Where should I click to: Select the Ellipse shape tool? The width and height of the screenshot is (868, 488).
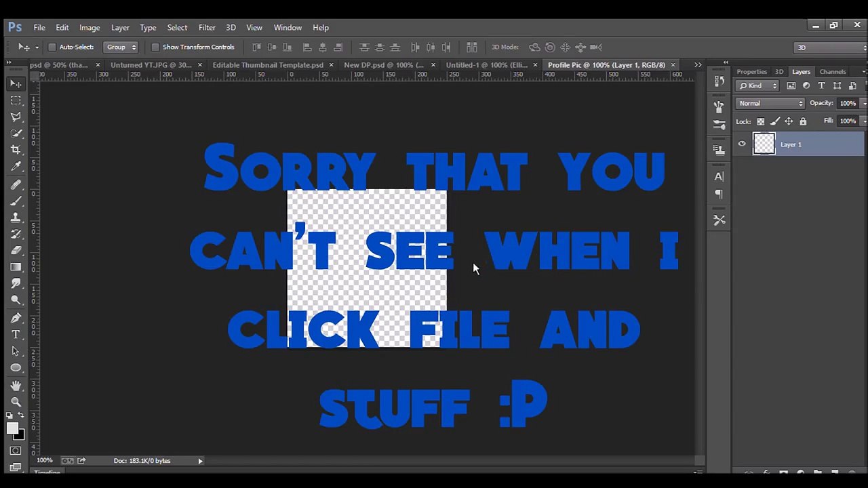(x=16, y=367)
